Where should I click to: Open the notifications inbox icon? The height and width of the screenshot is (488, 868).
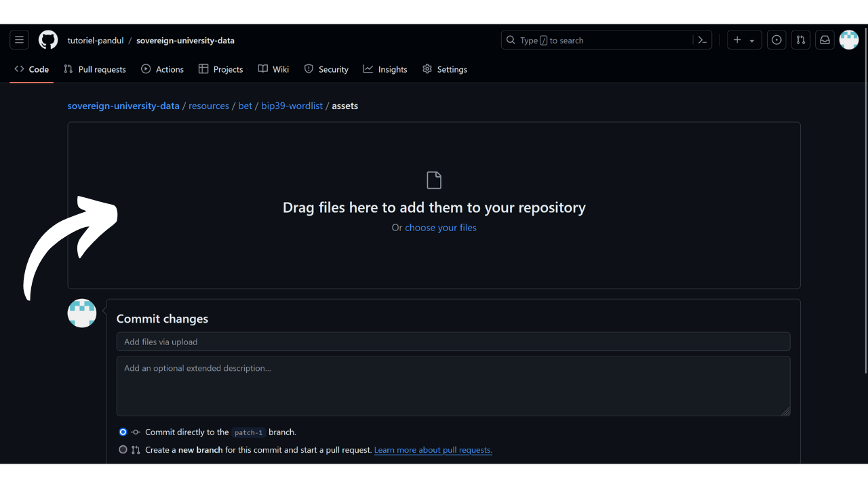825,40
